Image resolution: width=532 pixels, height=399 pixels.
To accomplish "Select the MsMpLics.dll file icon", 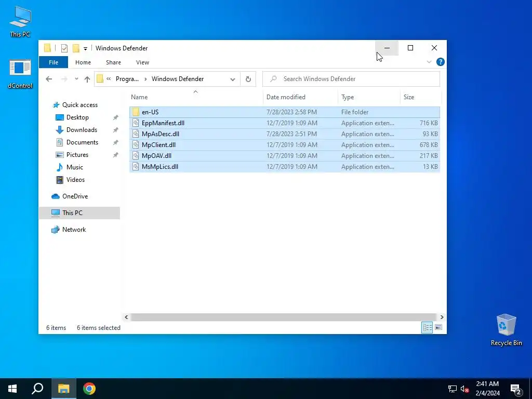I will tap(136, 167).
